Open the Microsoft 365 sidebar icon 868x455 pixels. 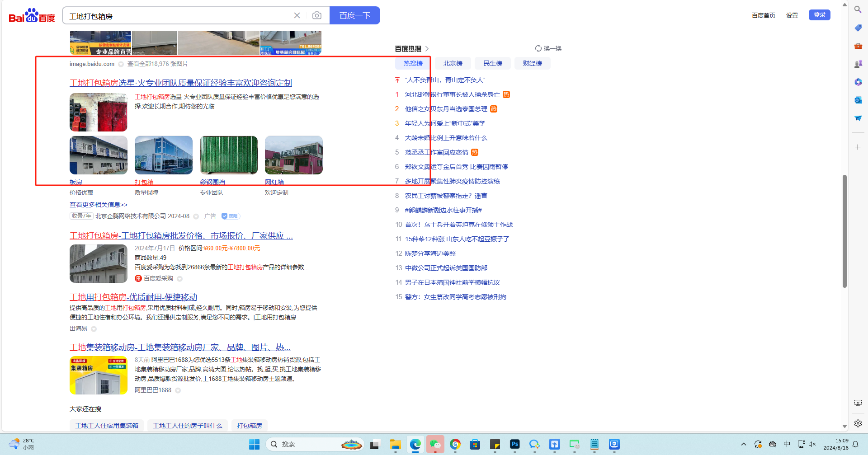(858, 82)
